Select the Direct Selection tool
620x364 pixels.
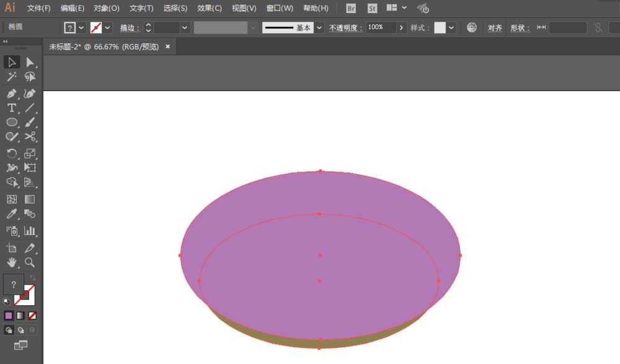(30, 62)
